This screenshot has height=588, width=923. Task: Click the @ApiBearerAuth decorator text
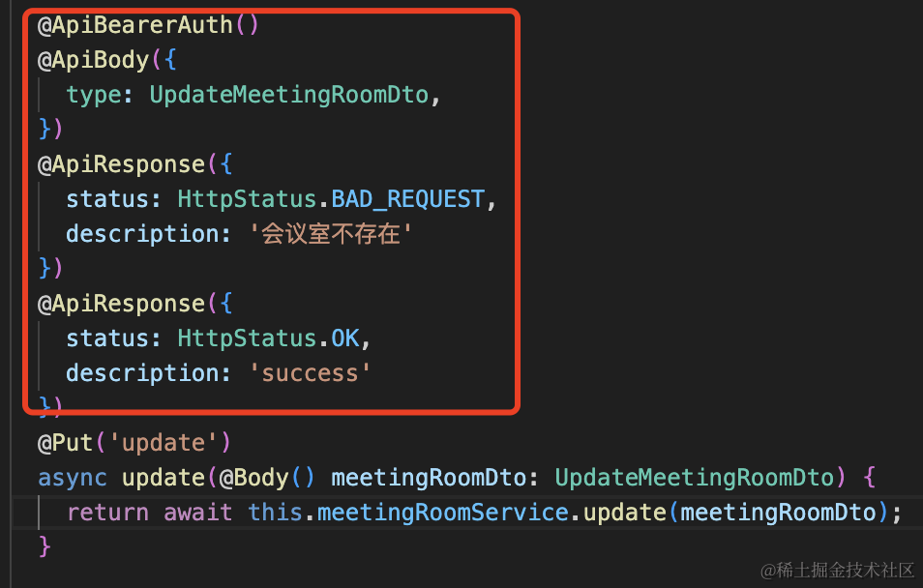[134, 25]
